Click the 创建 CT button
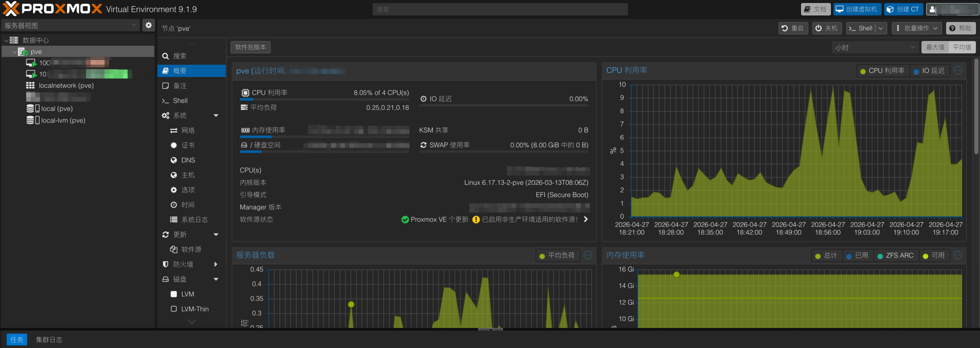This screenshot has height=348, width=980. click(x=903, y=9)
